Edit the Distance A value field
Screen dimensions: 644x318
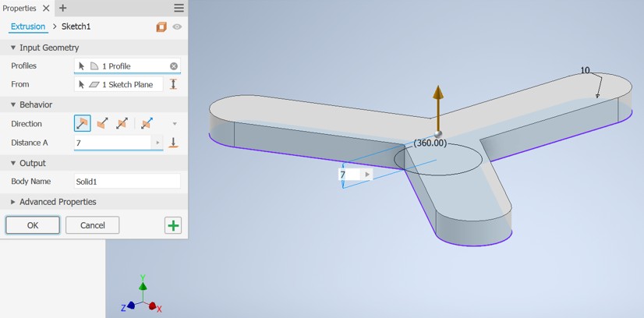click(112, 143)
